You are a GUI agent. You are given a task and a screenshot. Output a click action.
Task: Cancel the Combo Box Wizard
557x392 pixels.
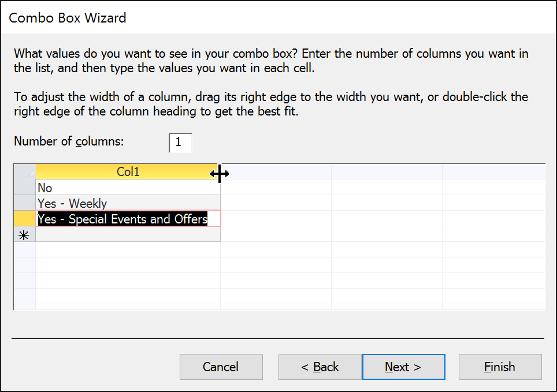[x=221, y=367]
